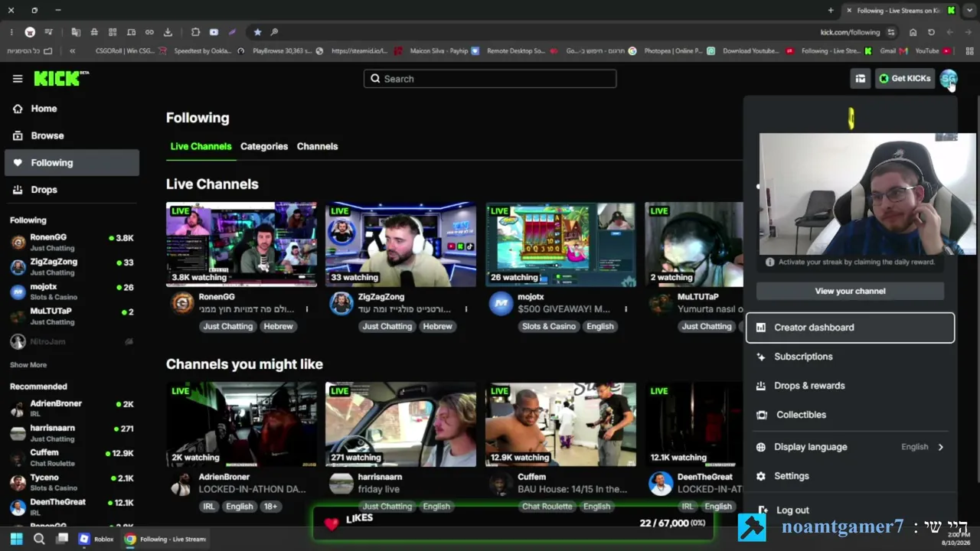Click Slots & Casino tag under mojotx

(548, 326)
